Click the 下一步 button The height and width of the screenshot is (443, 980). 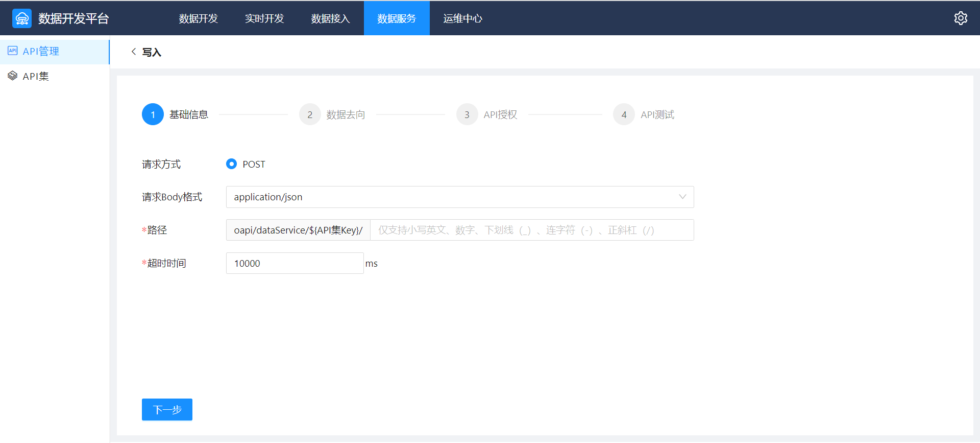(x=167, y=410)
